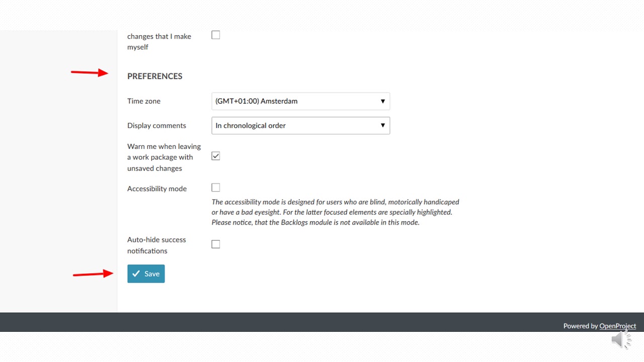Image resolution: width=644 pixels, height=362 pixels.
Task: Open the Display comments dropdown
Action: [300, 126]
